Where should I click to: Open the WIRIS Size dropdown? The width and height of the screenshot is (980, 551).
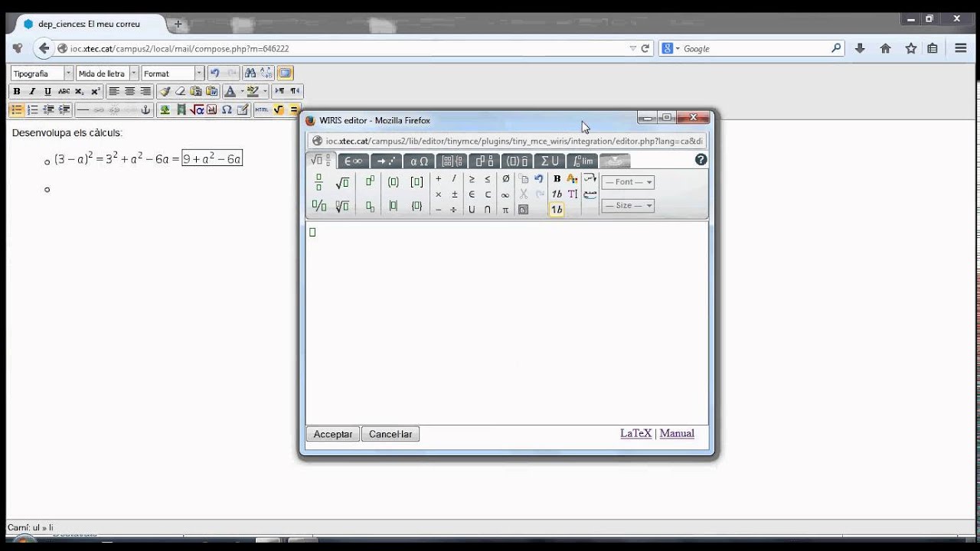(628, 206)
